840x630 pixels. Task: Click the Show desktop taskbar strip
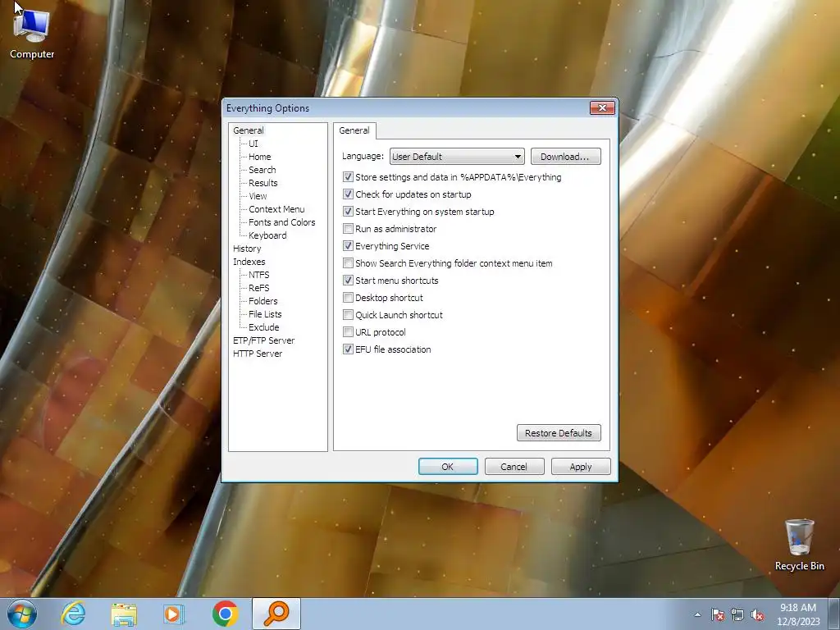pyautogui.click(x=834, y=614)
